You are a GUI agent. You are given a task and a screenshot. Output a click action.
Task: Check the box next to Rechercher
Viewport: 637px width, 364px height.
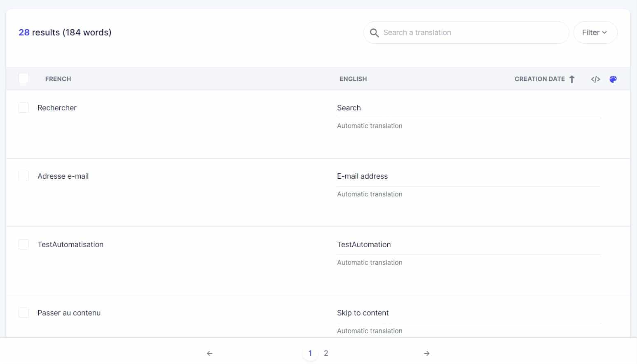coord(24,108)
